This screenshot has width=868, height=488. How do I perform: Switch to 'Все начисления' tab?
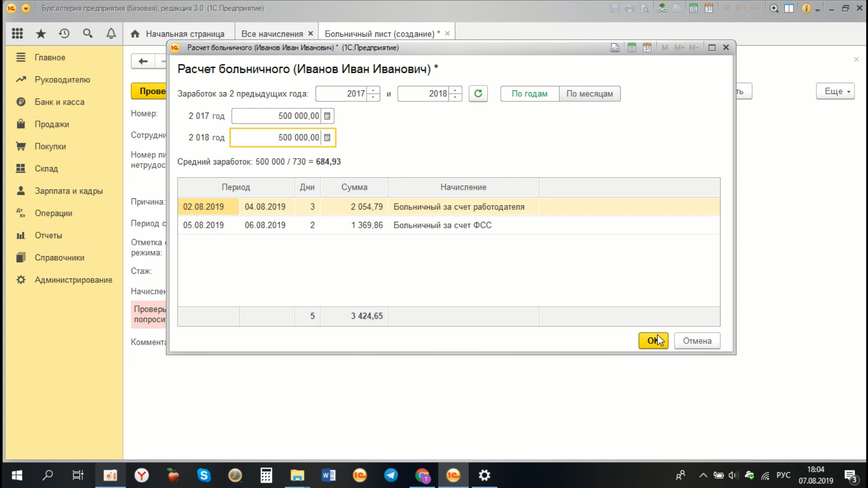(272, 34)
